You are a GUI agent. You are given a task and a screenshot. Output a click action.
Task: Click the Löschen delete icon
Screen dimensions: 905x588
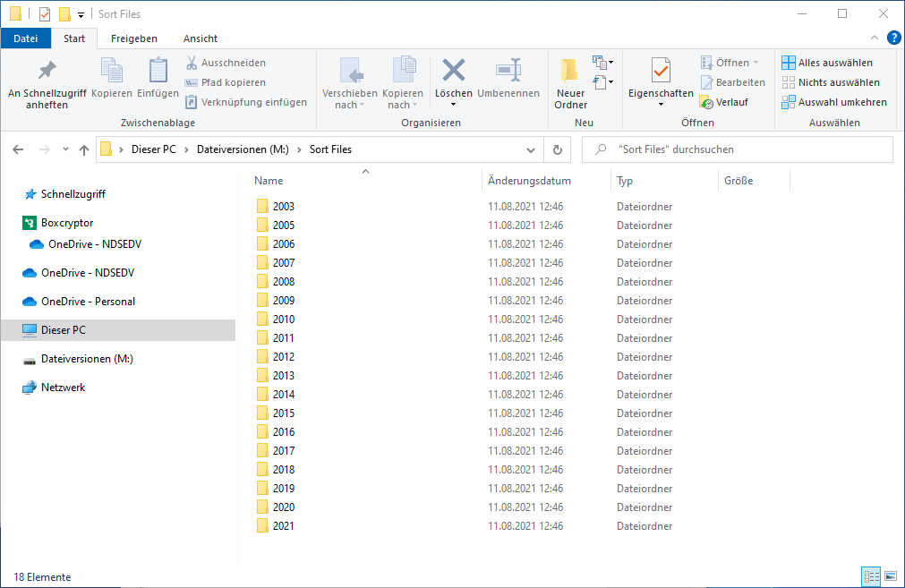pos(454,71)
